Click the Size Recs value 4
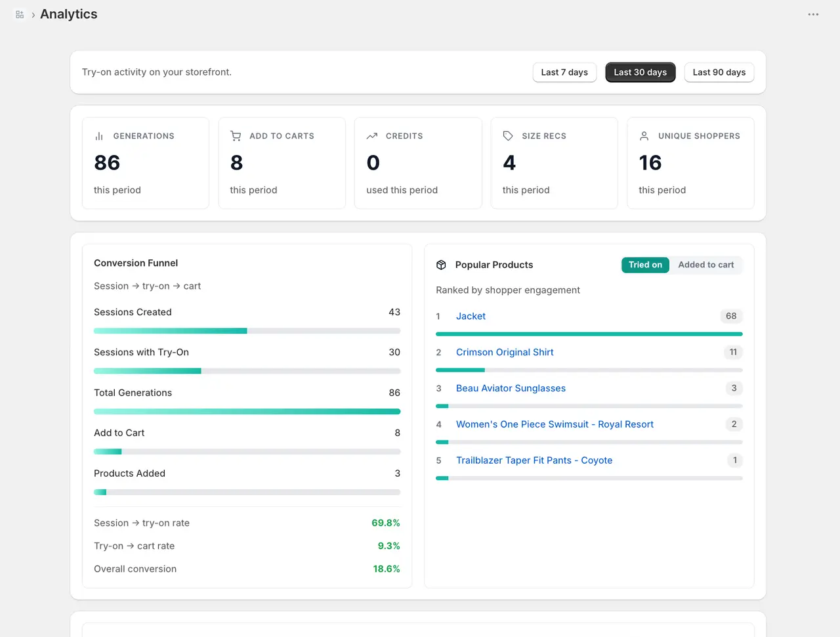This screenshot has width=840, height=637. (x=509, y=162)
